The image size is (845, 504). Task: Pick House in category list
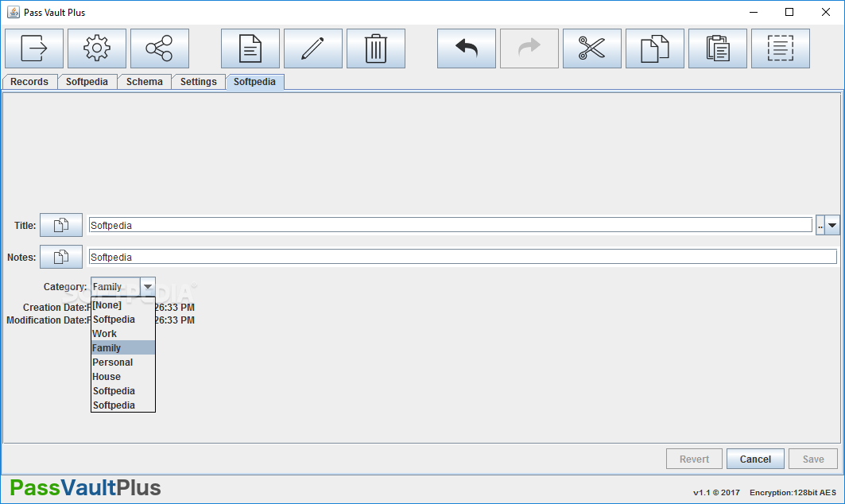(123, 376)
